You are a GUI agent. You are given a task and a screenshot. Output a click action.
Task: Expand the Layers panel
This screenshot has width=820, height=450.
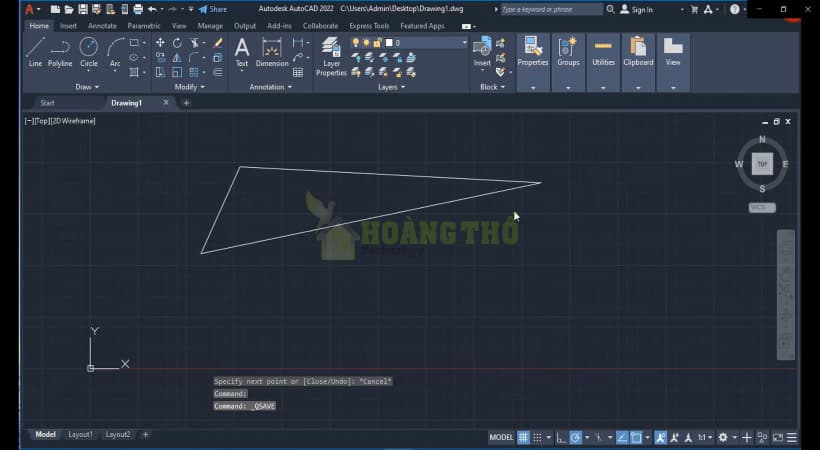[392, 87]
